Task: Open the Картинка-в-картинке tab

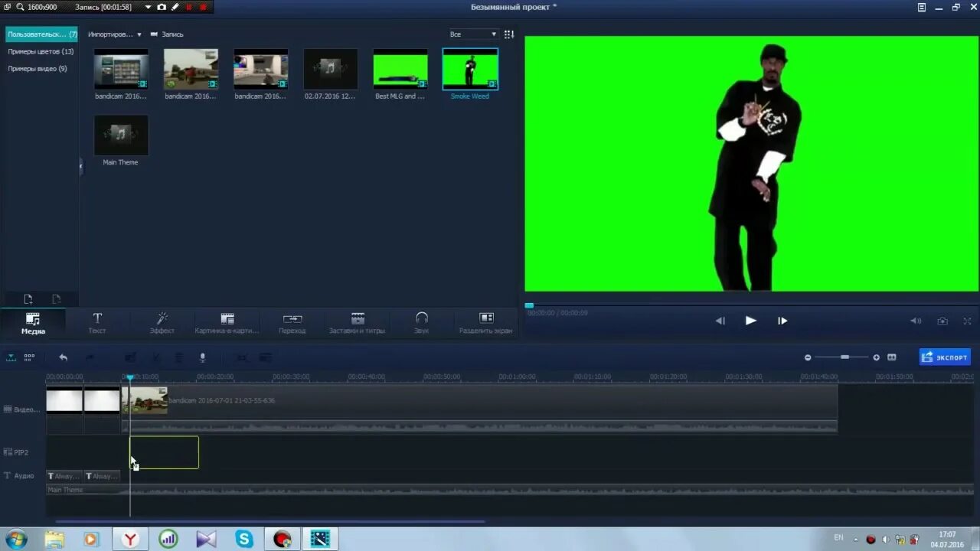Action: [227, 323]
